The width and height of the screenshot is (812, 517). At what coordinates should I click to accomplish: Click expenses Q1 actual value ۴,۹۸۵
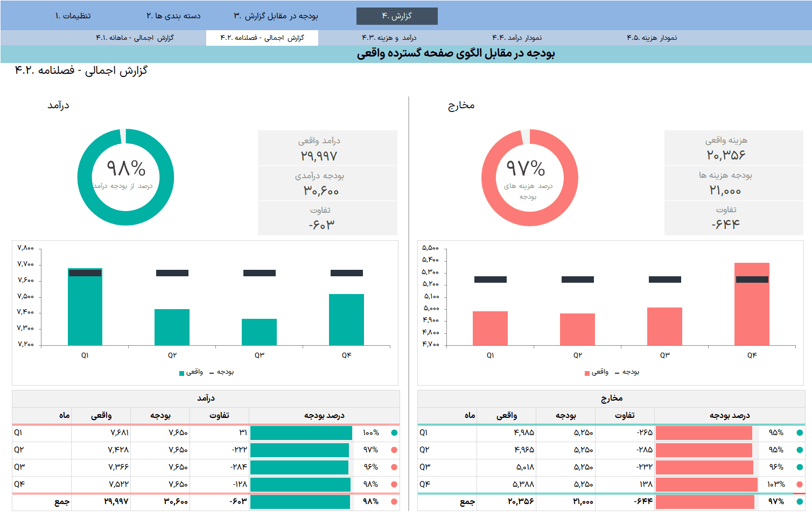pos(524,432)
